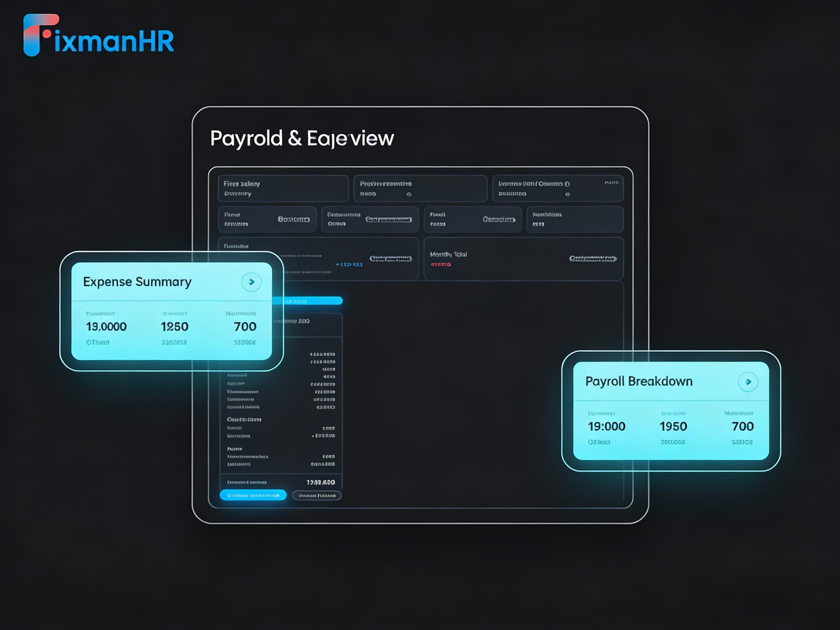Toggle the Overtime option switch
The width and height of the screenshot is (840, 630).
[x=568, y=194]
